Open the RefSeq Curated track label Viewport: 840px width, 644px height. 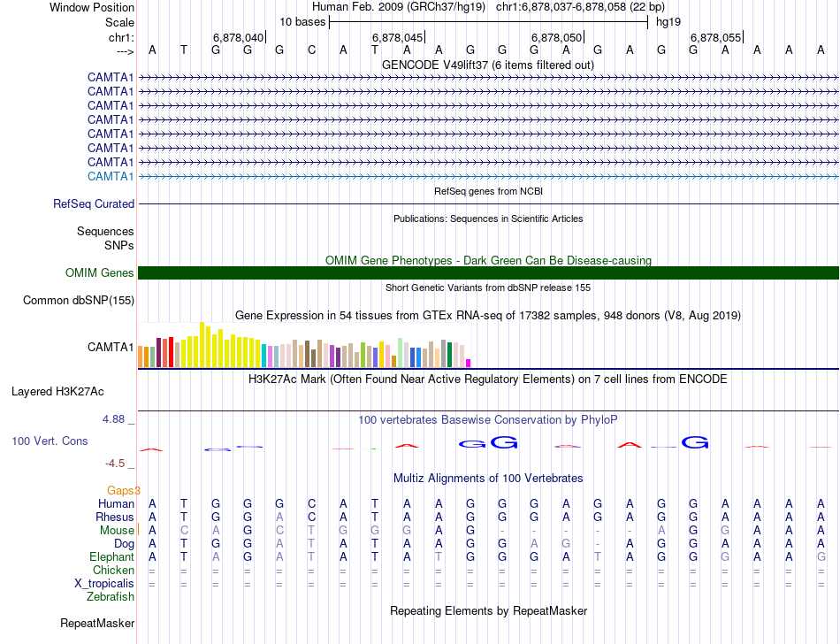[94, 203]
